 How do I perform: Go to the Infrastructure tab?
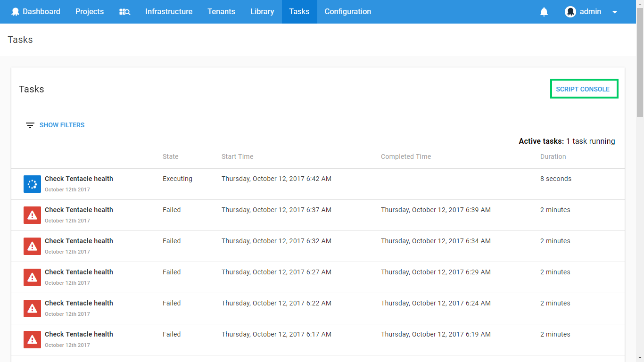pos(169,12)
